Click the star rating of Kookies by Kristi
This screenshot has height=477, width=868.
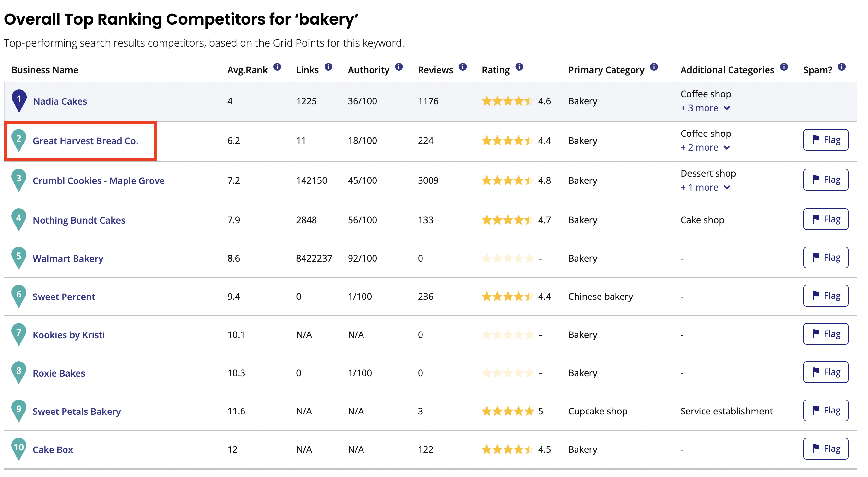tap(508, 335)
